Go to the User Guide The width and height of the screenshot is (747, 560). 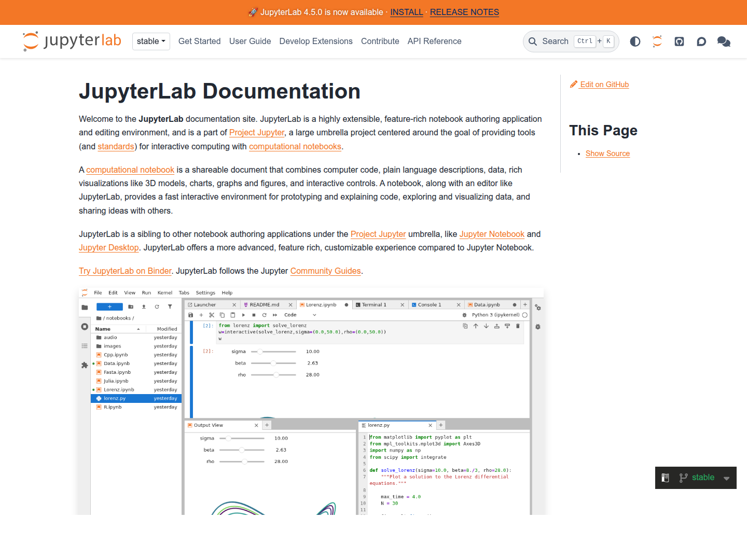click(x=250, y=41)
